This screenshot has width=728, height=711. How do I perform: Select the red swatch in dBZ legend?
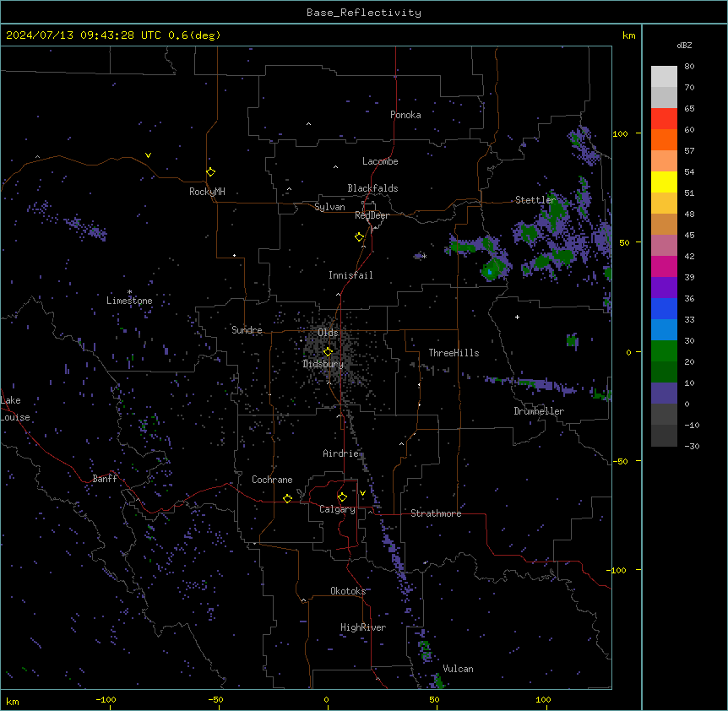coord(664,118)
